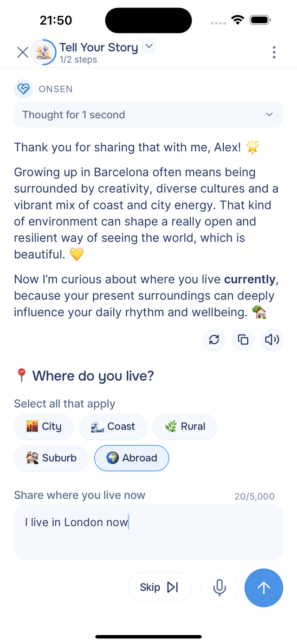
Task: Click inside the 'I live in London now' text field
Action: click(x=148, y=522)
